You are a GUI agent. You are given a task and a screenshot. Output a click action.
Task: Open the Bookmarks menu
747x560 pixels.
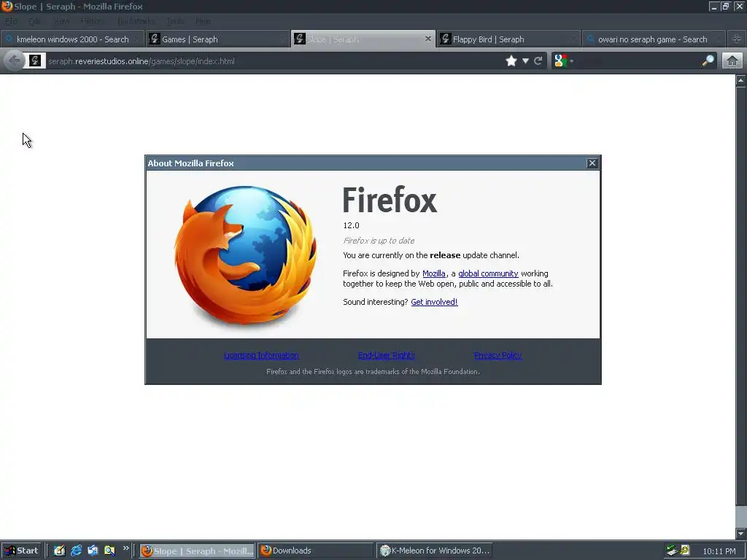coord(136,21)
